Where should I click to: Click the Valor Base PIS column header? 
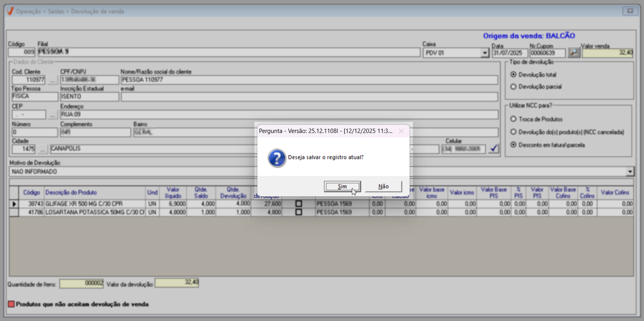tap(494, 193)
